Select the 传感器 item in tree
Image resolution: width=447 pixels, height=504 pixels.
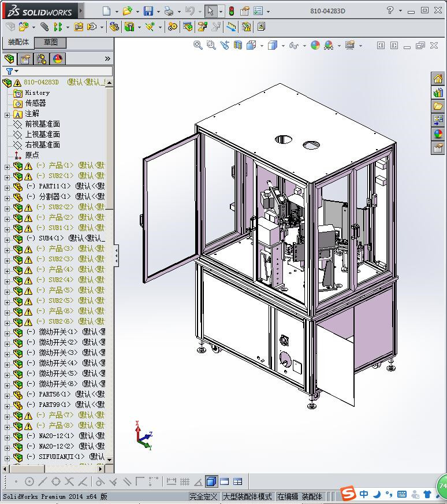[x=35, y=103]
